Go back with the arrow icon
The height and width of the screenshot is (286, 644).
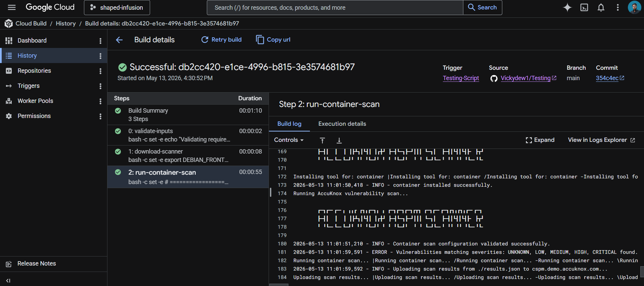point(119,40)
